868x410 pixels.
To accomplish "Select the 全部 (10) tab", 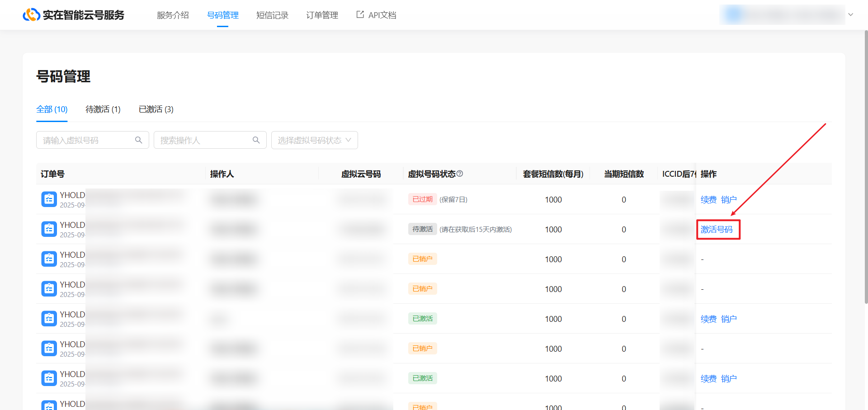I will click(x=52, y=109).
